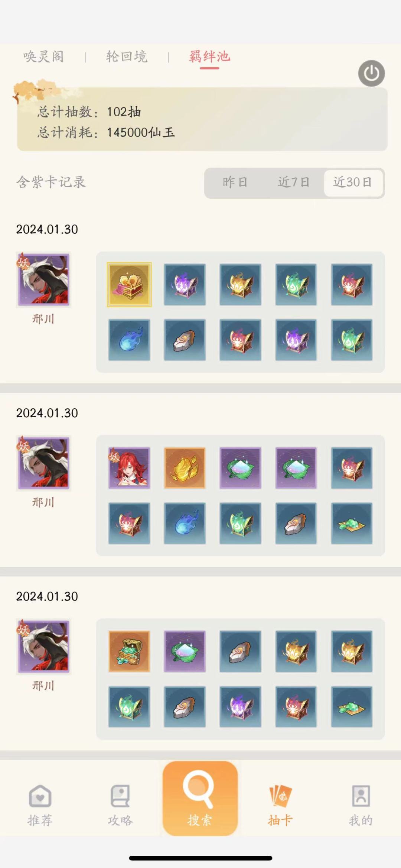Tap the red-haired 妖 character card

pos(129,468)
